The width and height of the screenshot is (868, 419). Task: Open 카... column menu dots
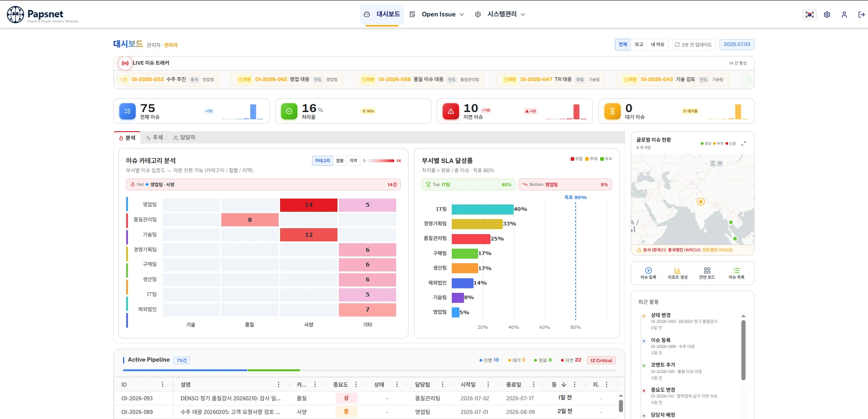click(x=315, y=385)
